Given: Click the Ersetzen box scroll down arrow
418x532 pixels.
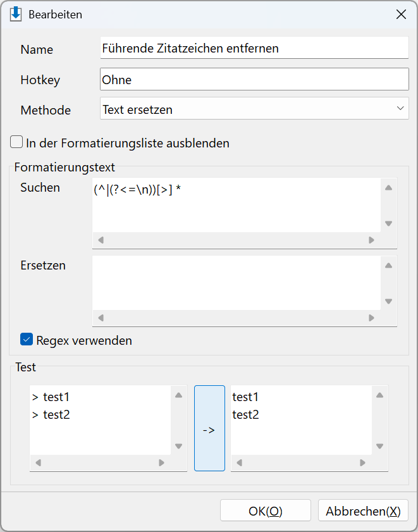Looking at the screenshot, I should (x=388, y=301).
